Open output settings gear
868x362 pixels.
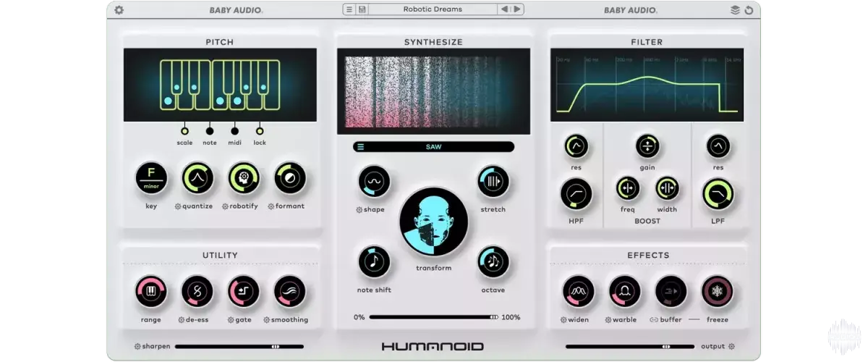click(x=731, y=347)
